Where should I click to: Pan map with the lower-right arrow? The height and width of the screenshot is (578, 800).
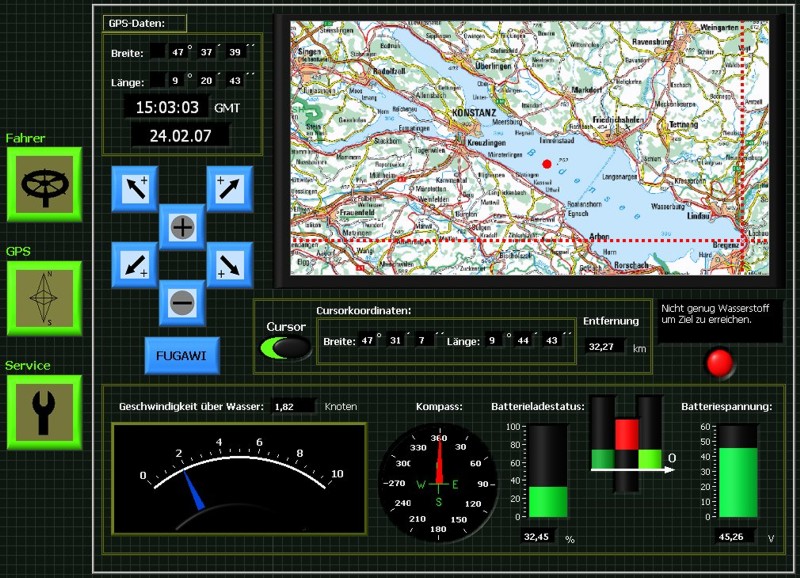coord(229,265)
